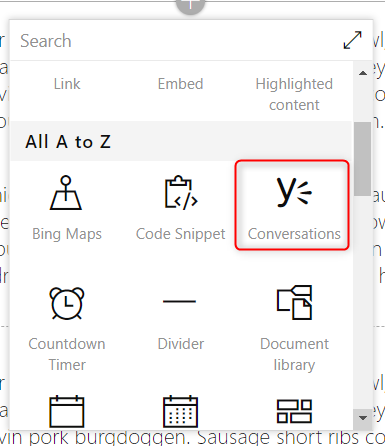Add the Code Snippet web part
The width and height of the screenshot is (385, 446).
coord(180,207)
